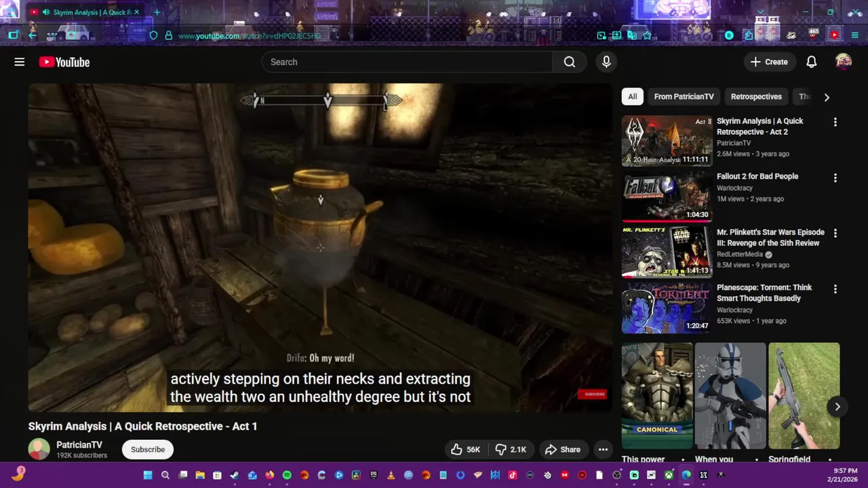Viewport: 868px width, 488px height.
Task: Open the PatricianTV channel name link
Action: pos(79,445)
